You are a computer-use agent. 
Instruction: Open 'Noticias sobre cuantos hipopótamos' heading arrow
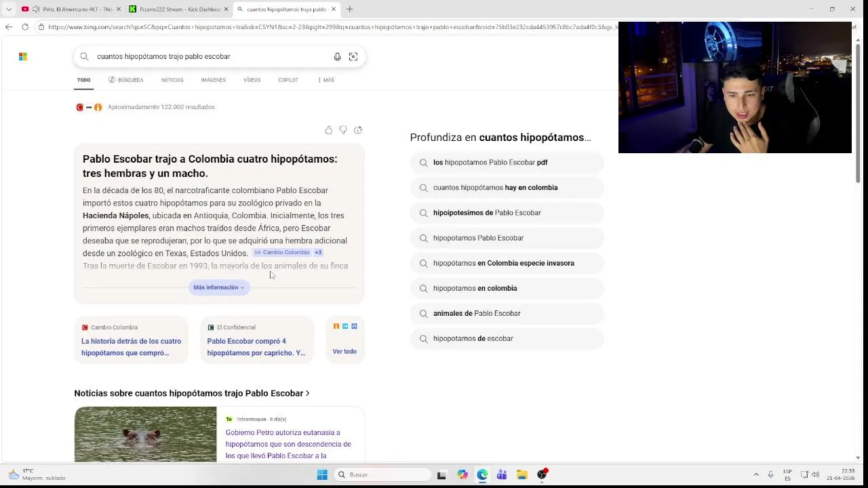[x=307, y=393]
